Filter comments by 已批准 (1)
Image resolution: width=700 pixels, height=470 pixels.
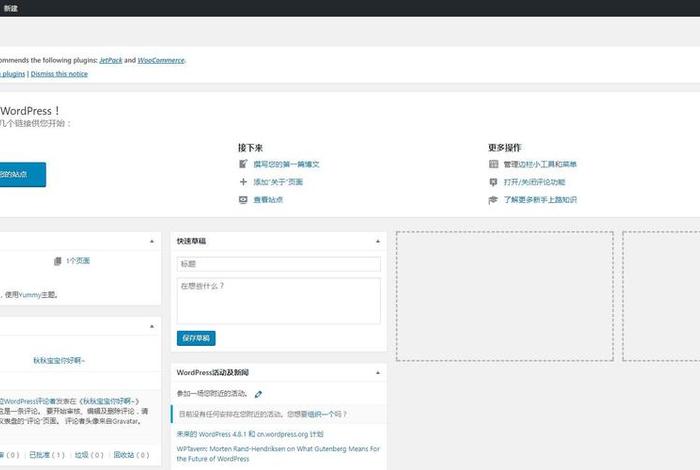coord(46,455)
